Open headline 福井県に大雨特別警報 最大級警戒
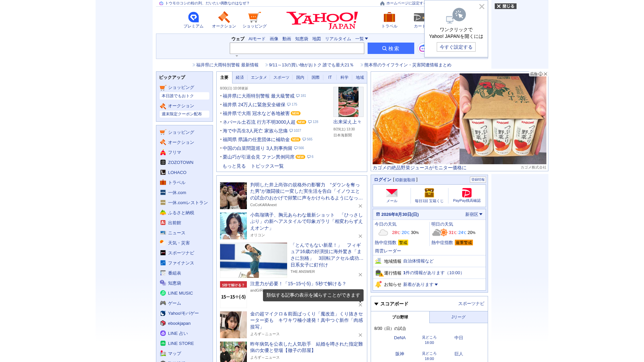 (258, 96)
